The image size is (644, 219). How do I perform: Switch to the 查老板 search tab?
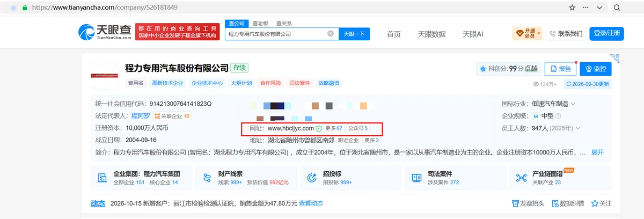[261, 24]
